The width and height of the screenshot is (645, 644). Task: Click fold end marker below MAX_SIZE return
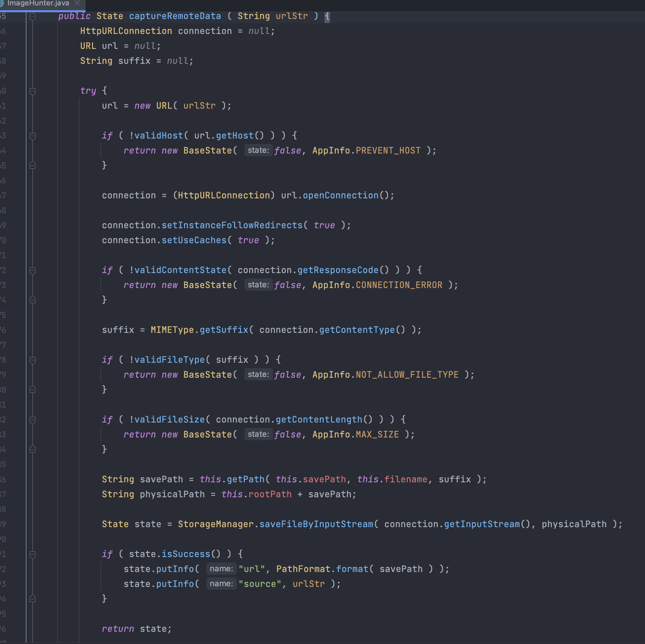[x=33, y=449]
